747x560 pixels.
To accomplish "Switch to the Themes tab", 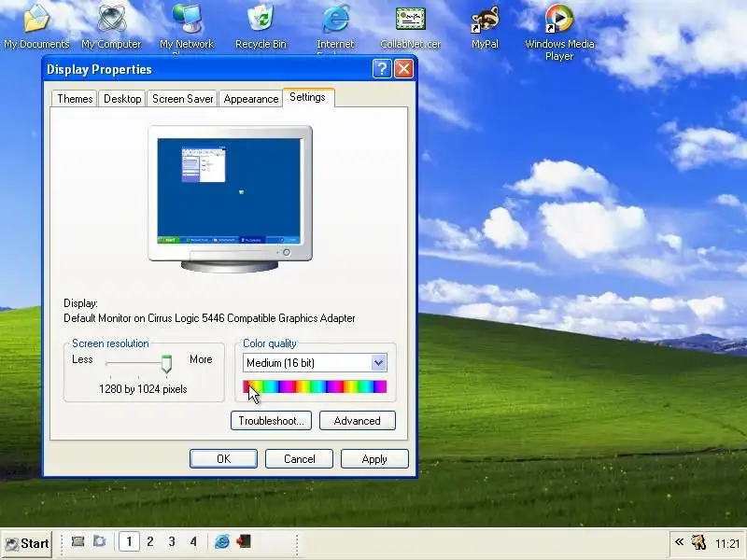I will coord(75,99).
